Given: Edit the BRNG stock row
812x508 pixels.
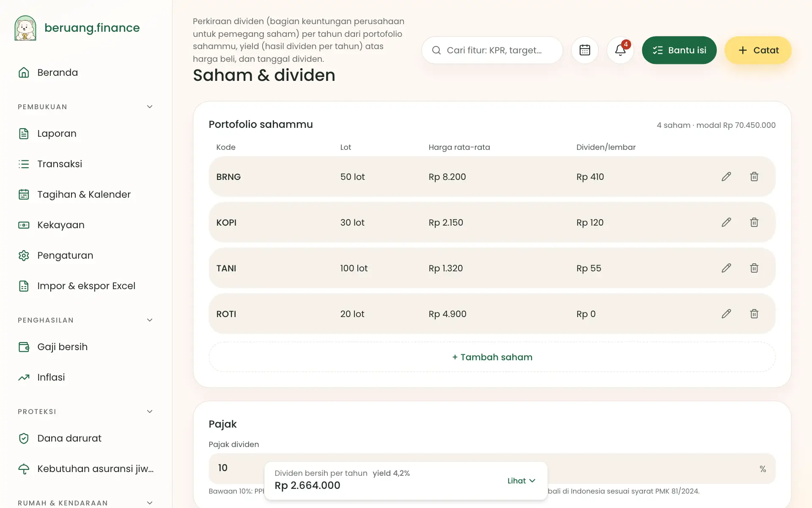Looking at the screenshot, I should tap(726, 177).
